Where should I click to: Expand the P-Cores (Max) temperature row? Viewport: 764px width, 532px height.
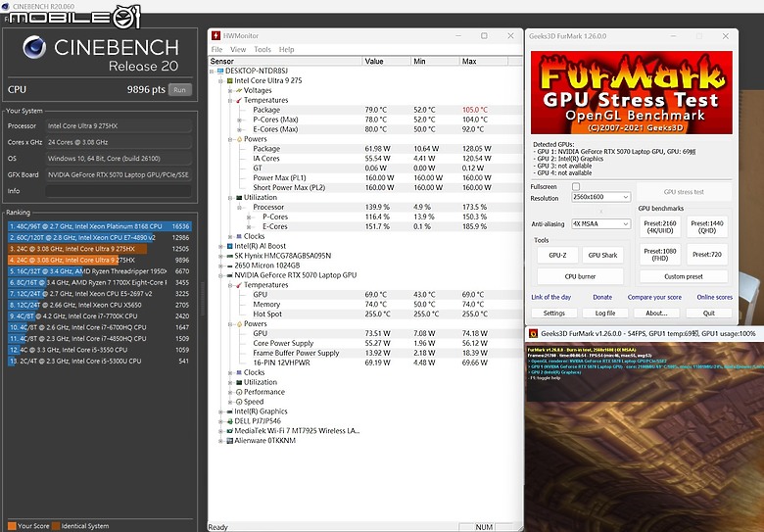239,120
